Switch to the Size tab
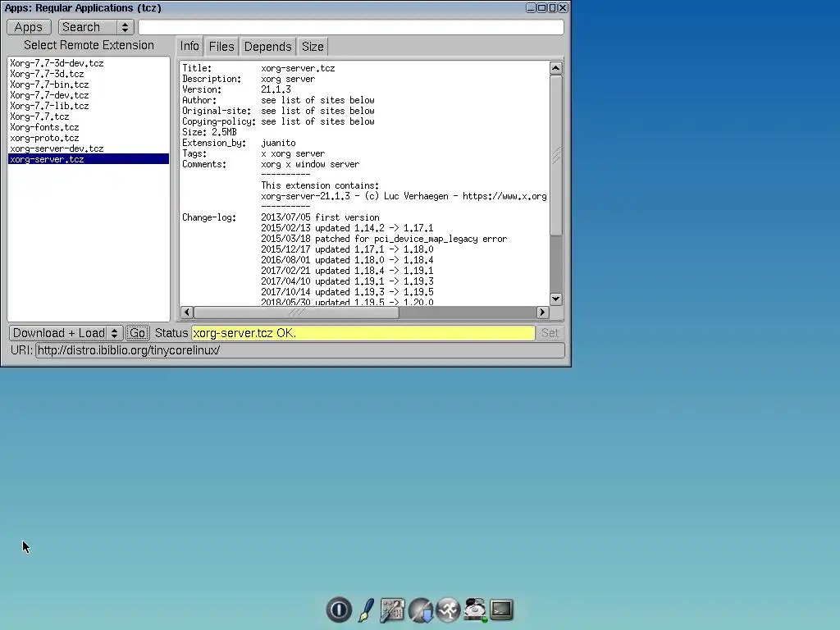Viewport: 840px width, 630px height. [313, 47]
